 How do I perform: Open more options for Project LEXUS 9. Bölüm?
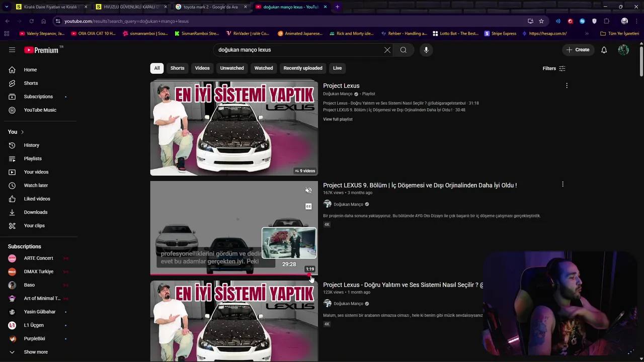pos(562,185)
